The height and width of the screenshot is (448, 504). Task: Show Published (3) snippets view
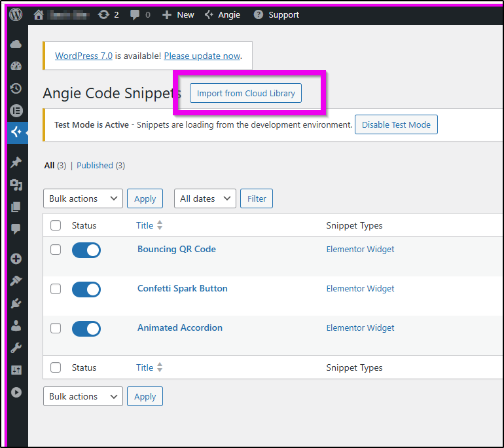[x=101, y=165]
